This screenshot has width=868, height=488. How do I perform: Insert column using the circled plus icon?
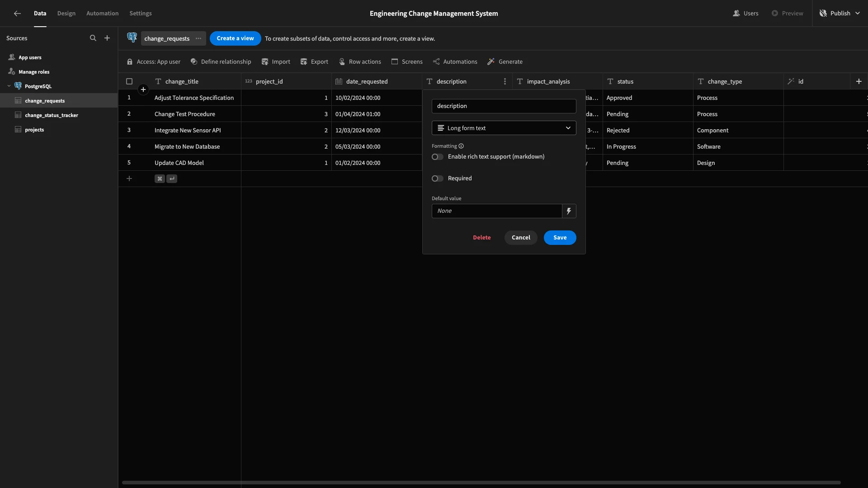point(143,89)
